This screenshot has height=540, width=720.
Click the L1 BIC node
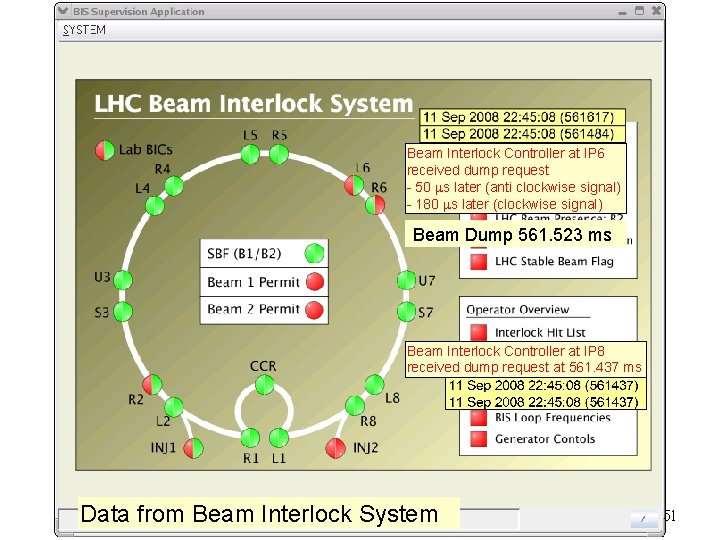(x=279, y=438)
